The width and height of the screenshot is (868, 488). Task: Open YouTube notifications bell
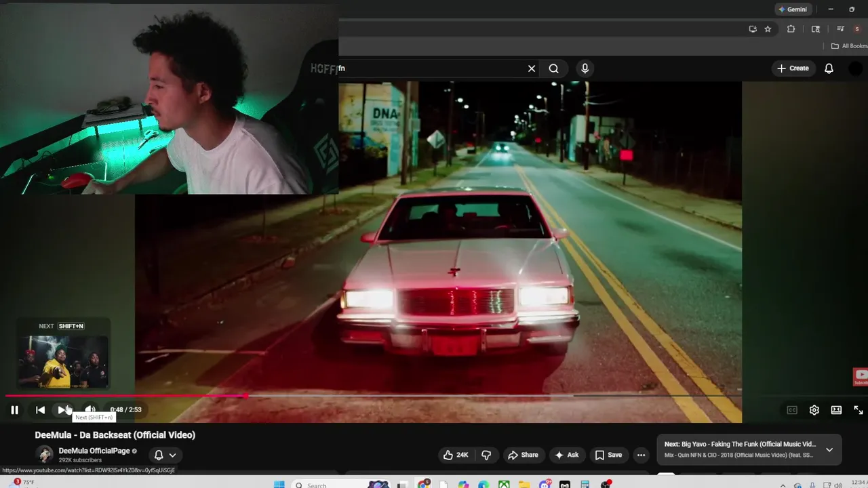[x=829, y=68]
